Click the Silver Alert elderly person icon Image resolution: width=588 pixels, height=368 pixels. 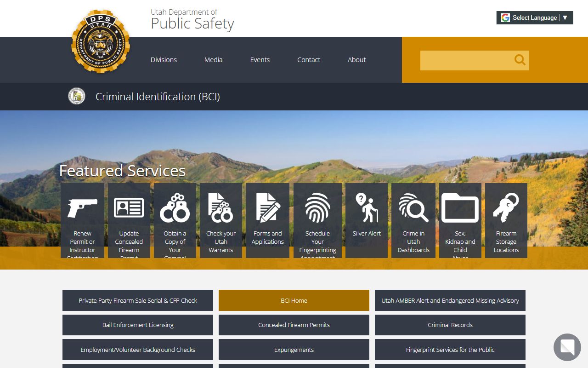click(x=367, y=207)
